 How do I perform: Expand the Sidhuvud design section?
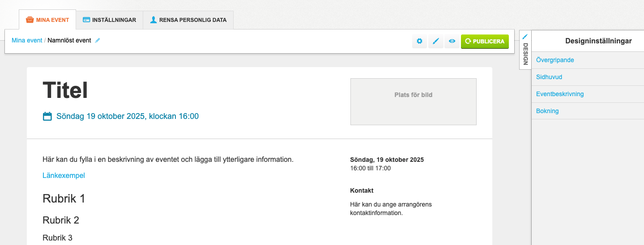point(549,77)
